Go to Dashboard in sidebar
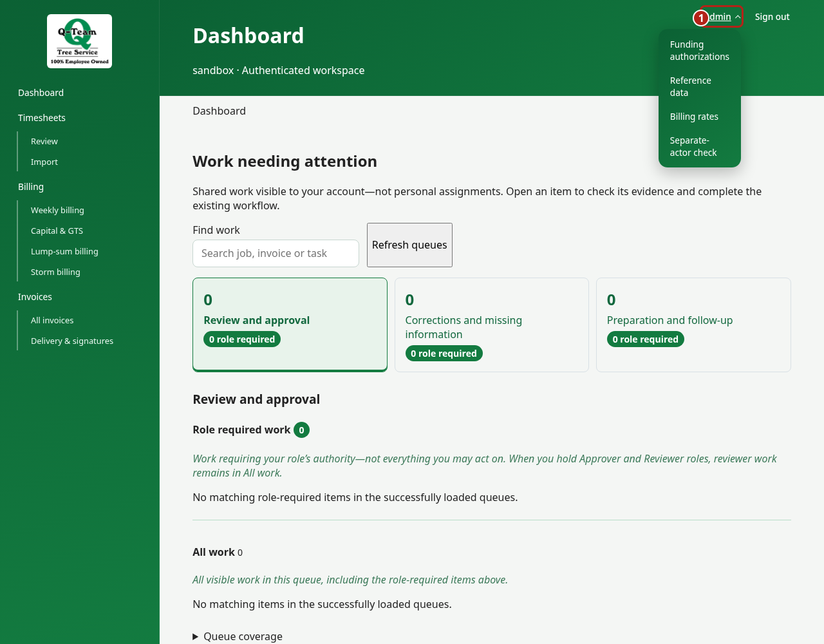Screen dimensions: 824x644 pyautogui.click(x=41, y=93)
